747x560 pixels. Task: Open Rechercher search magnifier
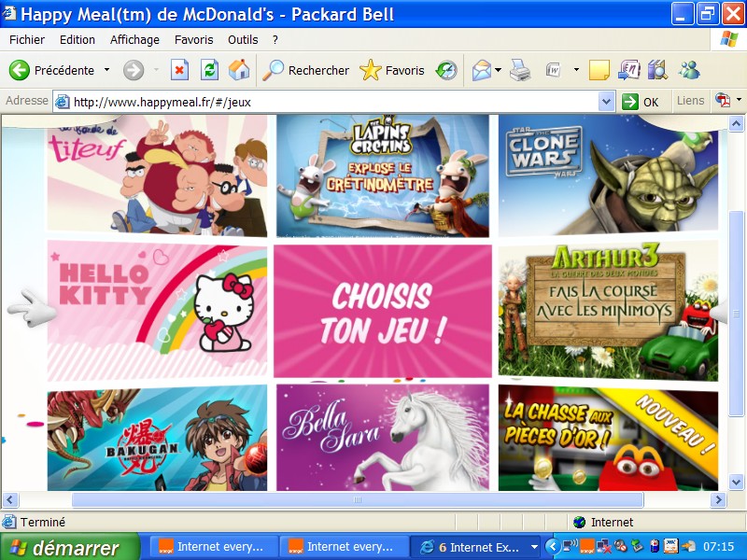click(274, 71)
